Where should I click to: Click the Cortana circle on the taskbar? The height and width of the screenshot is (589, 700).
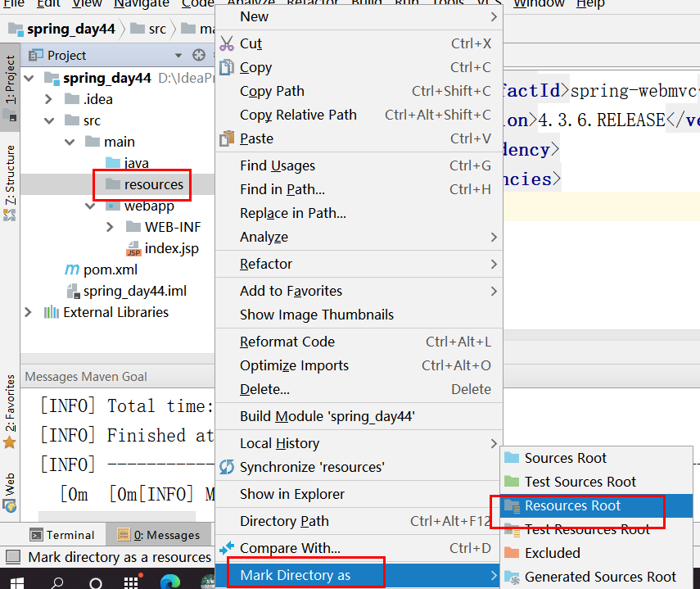point(96,582)
